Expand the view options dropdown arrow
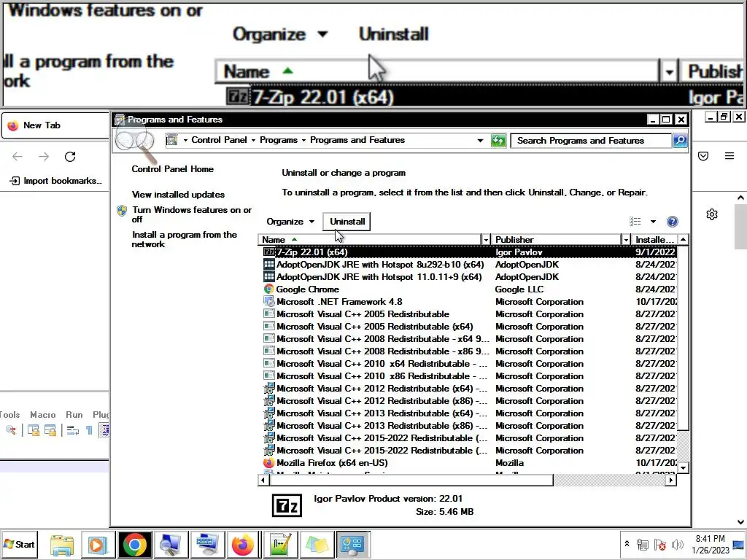Image resolution: width=747 pixels, height=560 pixels. (653, 222)
